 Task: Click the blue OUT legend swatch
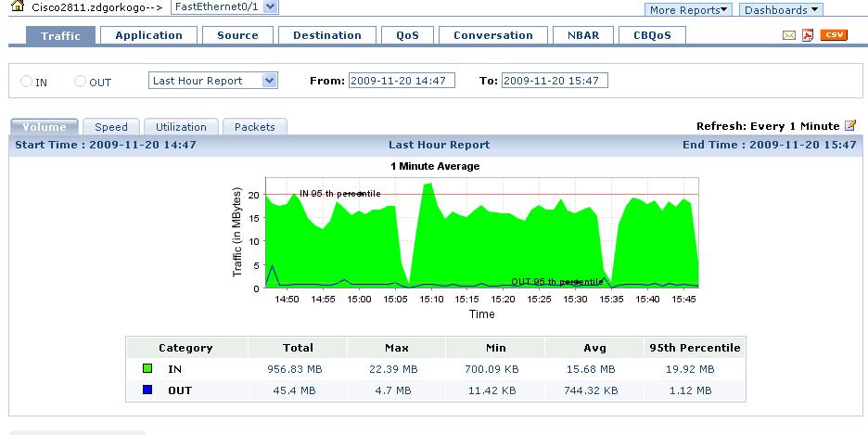147,390
